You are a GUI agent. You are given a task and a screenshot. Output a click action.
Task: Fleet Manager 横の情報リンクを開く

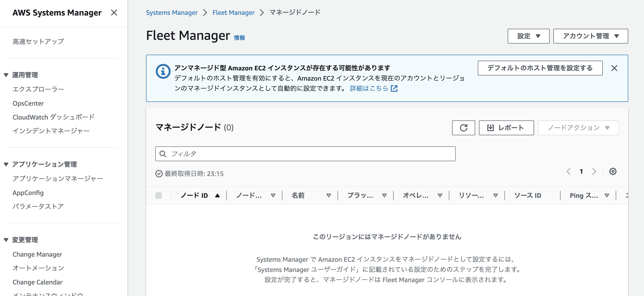coord(239,38)
